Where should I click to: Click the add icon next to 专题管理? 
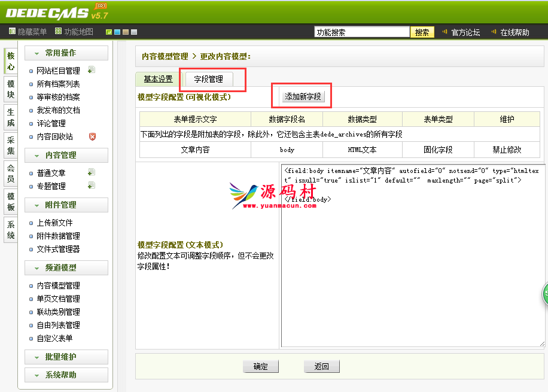[92, 186]
